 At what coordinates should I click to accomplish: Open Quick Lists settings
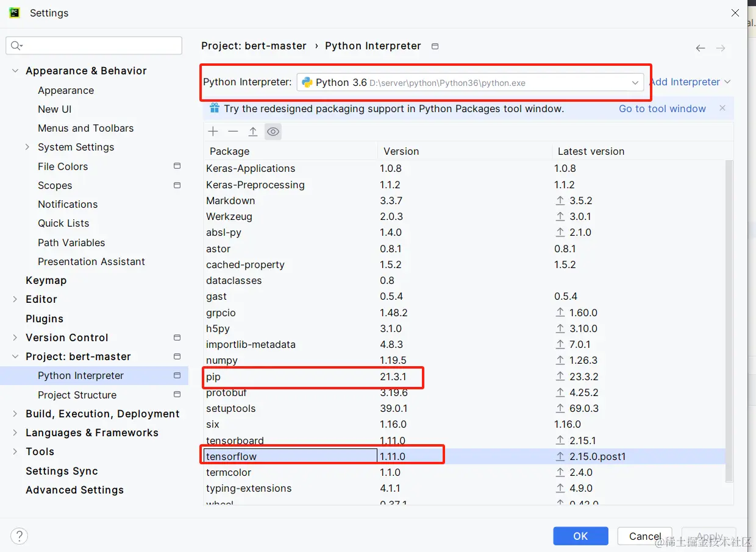pos(63,223)
